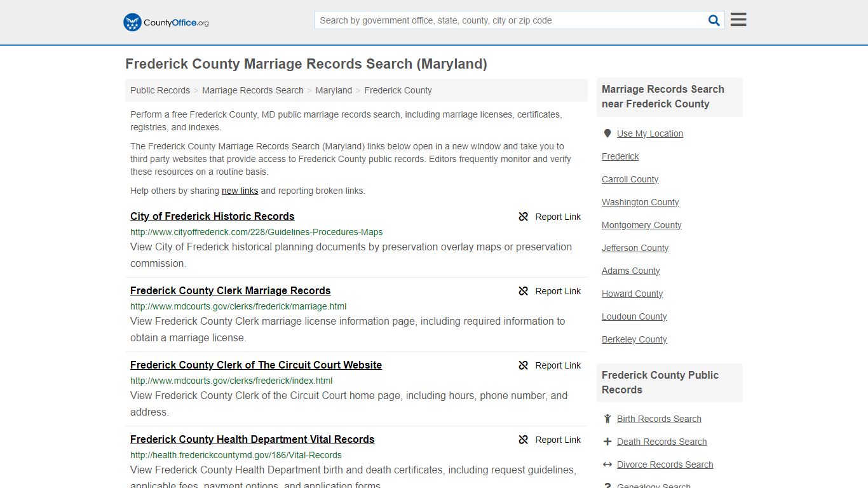The image size is (868, 488).
Task: Open Washington County marriage records
Action: 641,202
